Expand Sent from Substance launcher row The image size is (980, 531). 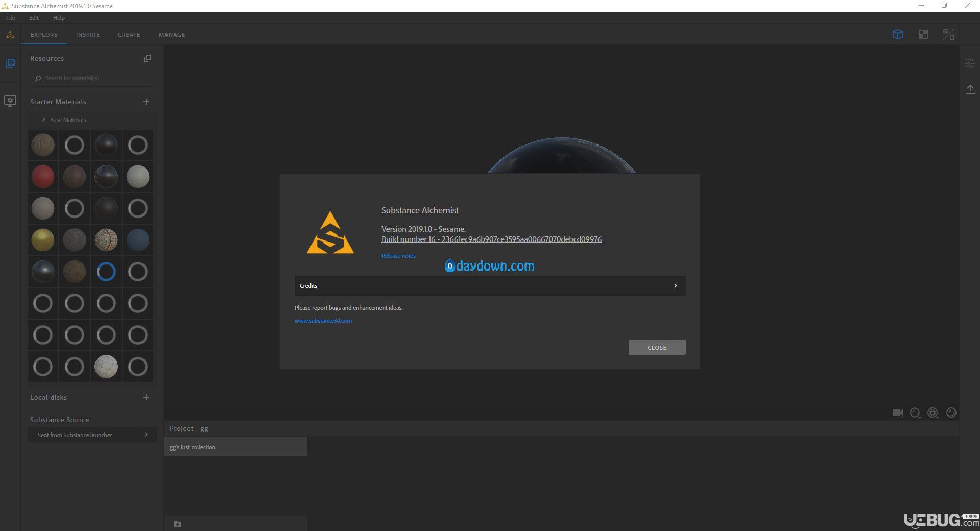pyautogui.click(x=92, y=435)
